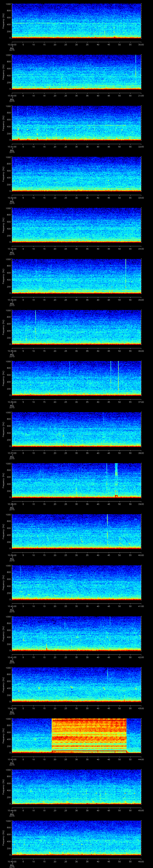Image resolution: width=153 pixels, height=868 pixels.
Task: Open the 10:33 spectrogram panel
Action: click(x=77, y=225)
